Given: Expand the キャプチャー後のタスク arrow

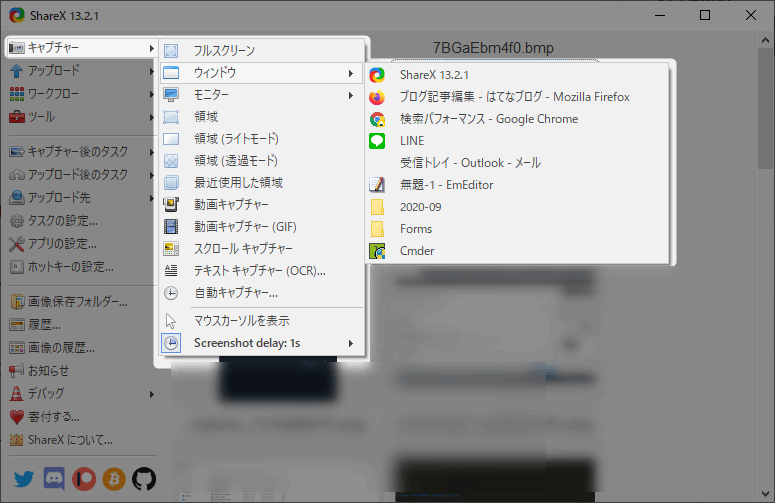Looking at the screenshot, I should coord(151,152).
